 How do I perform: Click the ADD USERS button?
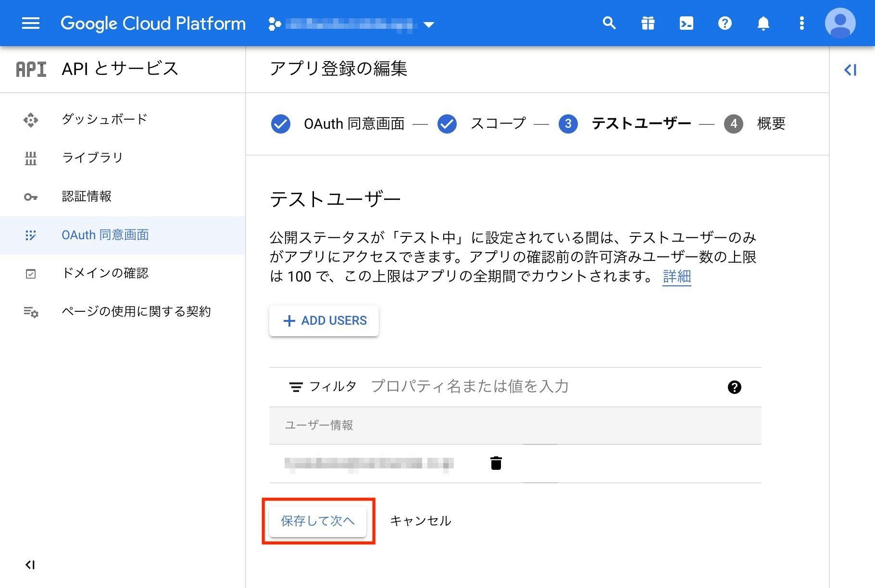tap(324, 320)
